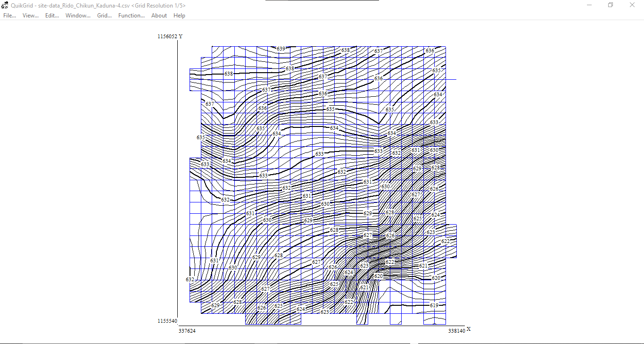Minimize the QuikGrid window

590,5
